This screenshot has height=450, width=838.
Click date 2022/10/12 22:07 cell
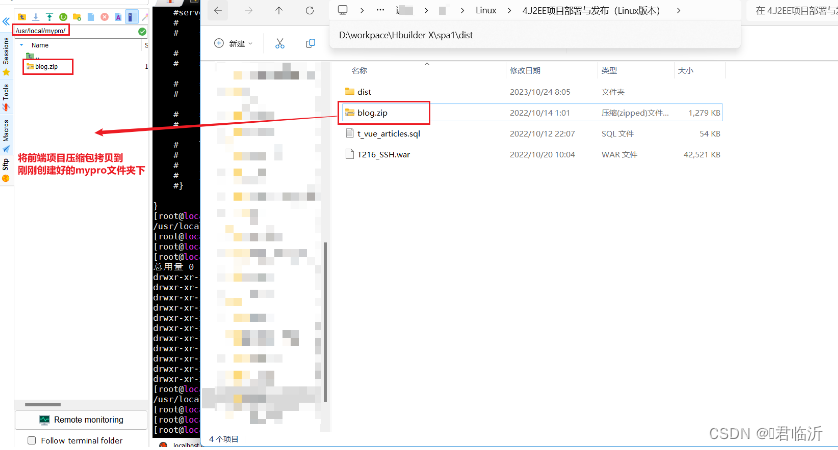coord(542,134)
